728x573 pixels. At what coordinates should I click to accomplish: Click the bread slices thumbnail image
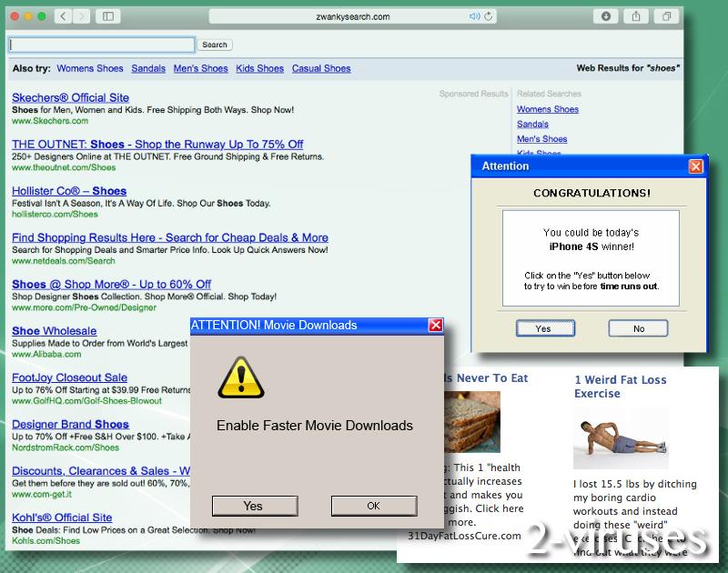pos(474,421)
